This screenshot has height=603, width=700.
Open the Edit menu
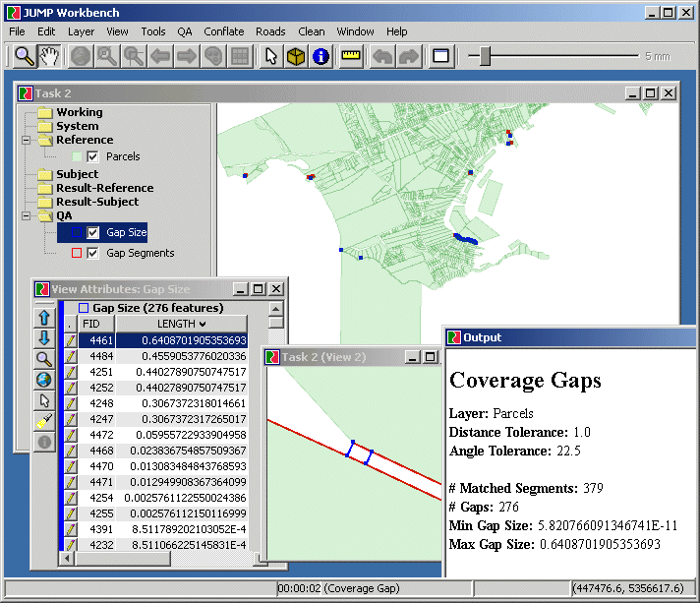(x=46, y=31)
